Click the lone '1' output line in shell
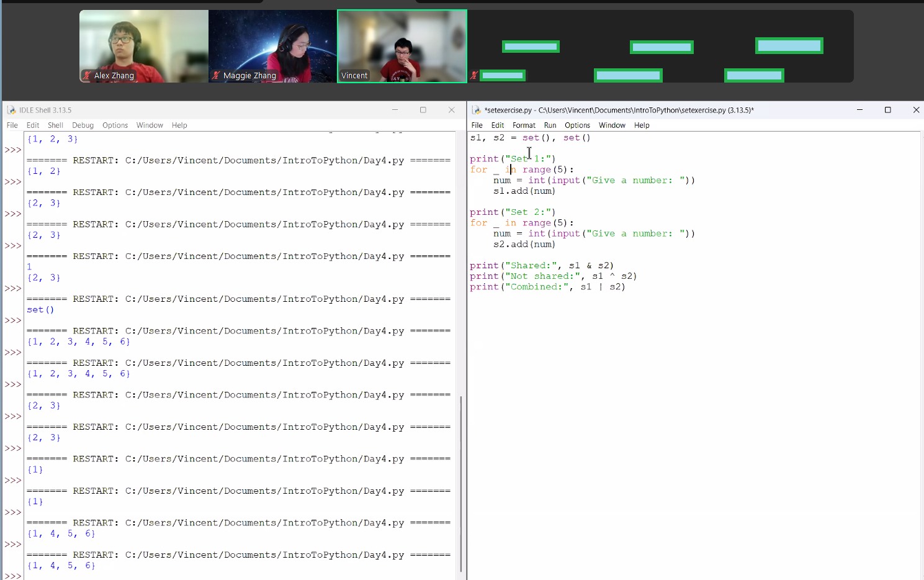Screen dimensions: 924x580 (x=29, y=267)
